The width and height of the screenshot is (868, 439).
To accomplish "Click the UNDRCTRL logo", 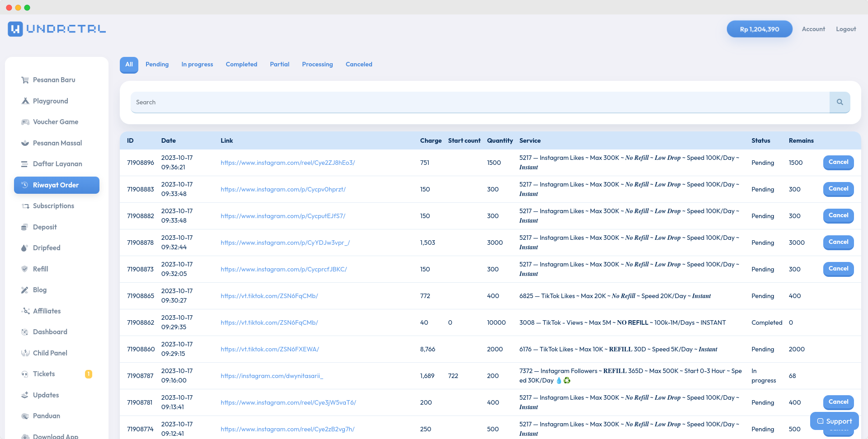I will point(57,28).
